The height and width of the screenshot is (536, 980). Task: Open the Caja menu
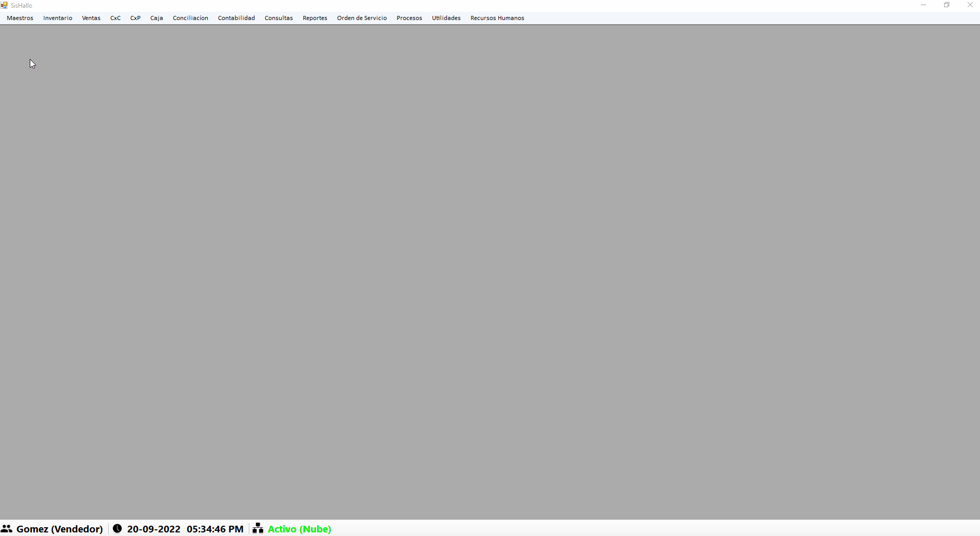(x=156, y=18)
